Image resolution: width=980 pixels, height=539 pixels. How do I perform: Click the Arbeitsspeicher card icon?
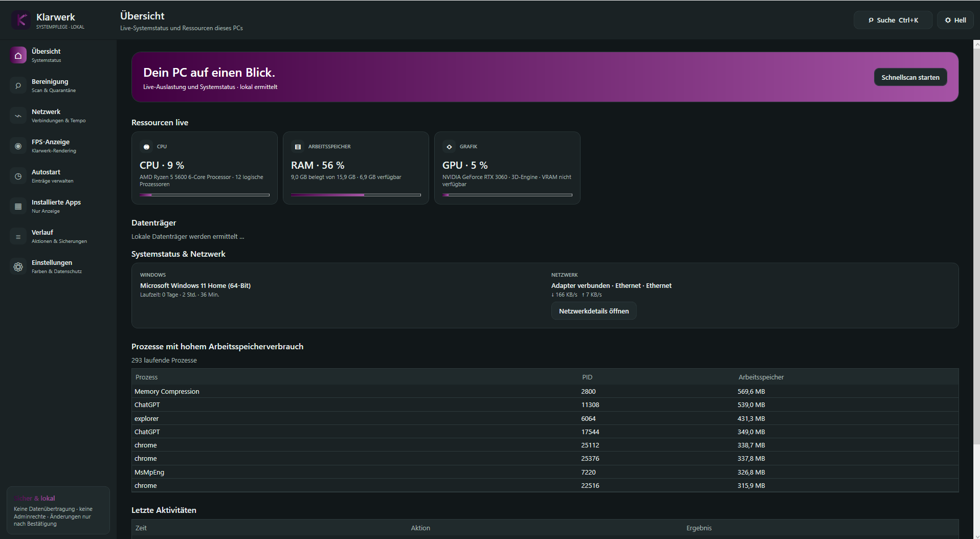(x=298, y=147)
